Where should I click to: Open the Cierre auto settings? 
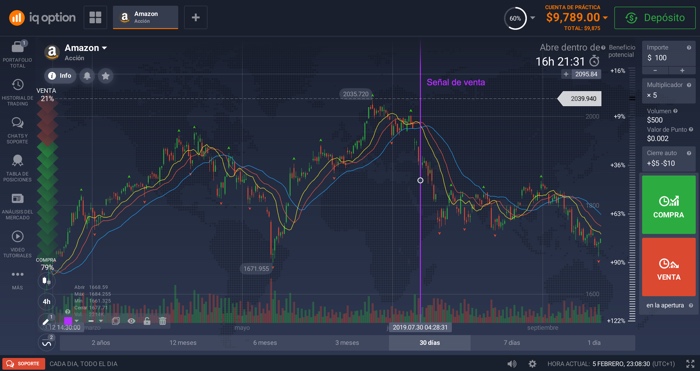tap(668, 159)
